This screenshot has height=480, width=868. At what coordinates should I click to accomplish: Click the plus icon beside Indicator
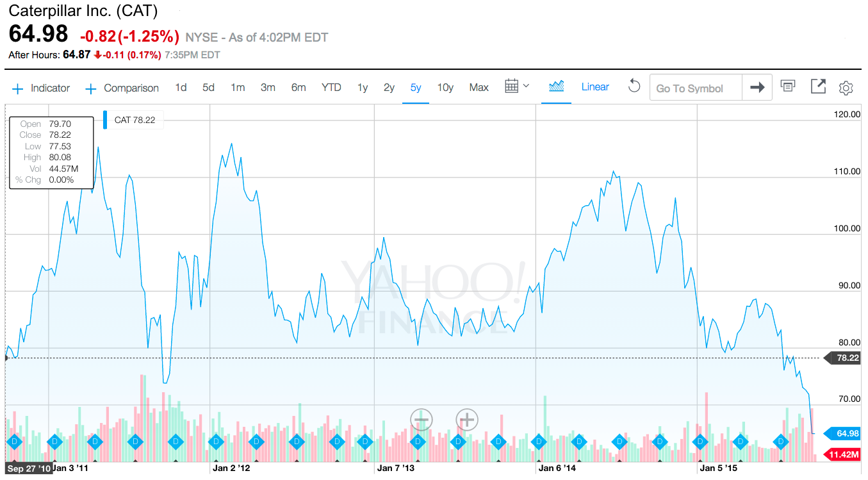(x=18, y=88)
